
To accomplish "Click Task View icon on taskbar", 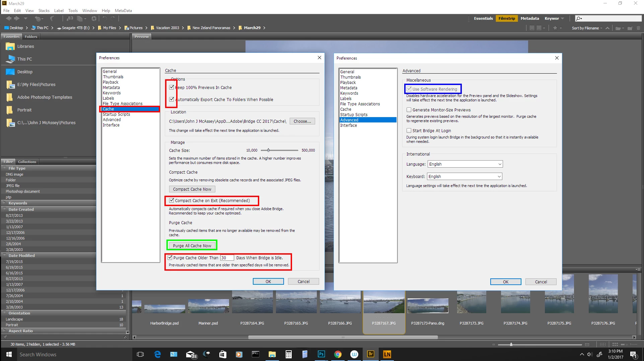I will click(x=140, y=354).
